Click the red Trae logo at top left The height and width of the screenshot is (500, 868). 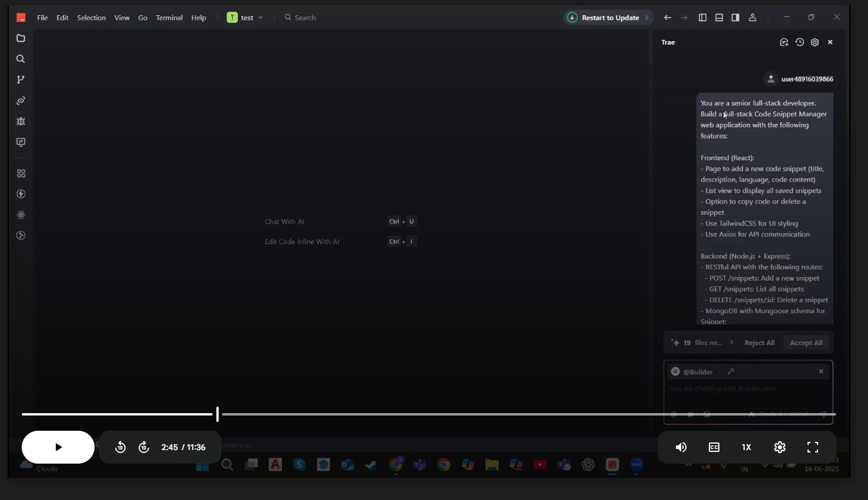pos(21,18)
